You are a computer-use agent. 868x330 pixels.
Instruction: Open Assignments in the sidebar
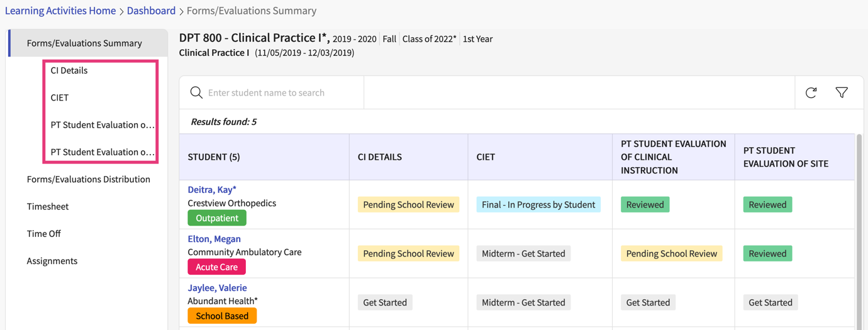tap(52, 261)
